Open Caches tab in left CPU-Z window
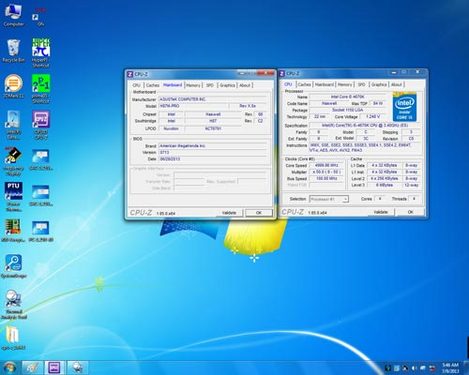Image resolution: width=469 pixels, height=375 pixels. pos(153,85)
